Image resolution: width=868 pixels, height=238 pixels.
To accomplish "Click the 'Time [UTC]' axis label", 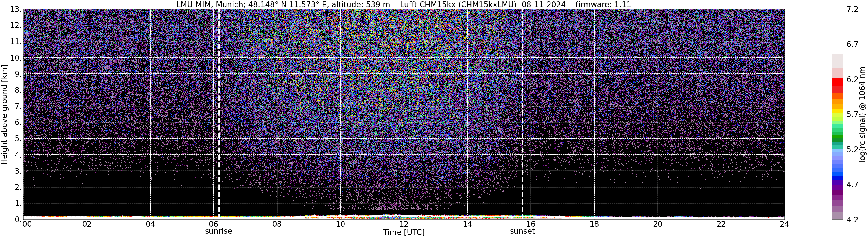I will click(404, 232).
